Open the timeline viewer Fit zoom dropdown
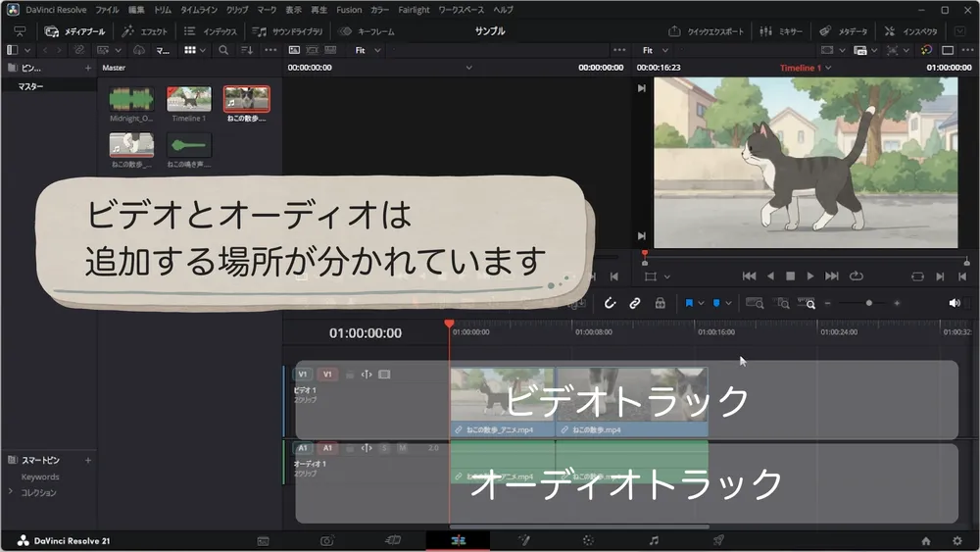 (655, 50)
